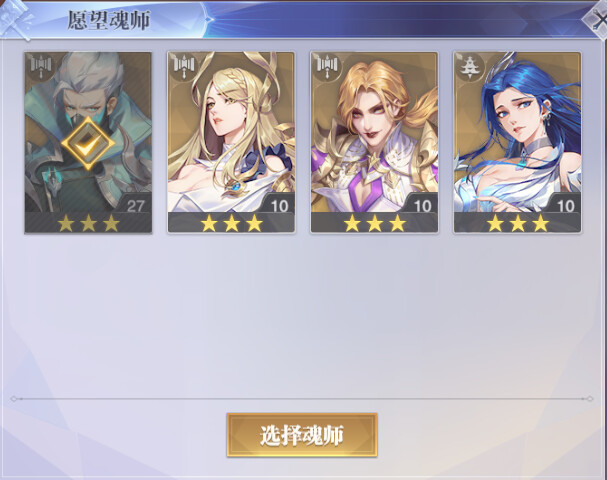Click three-star rating under blue-haired woman
The image size is (607, 480).
518,223
